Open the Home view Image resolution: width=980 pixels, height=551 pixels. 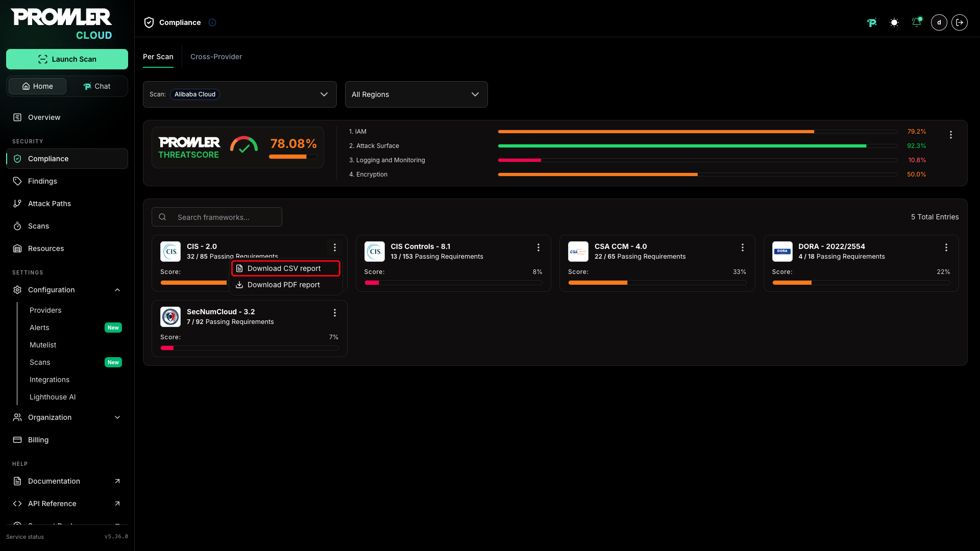[x=37, y=86]
